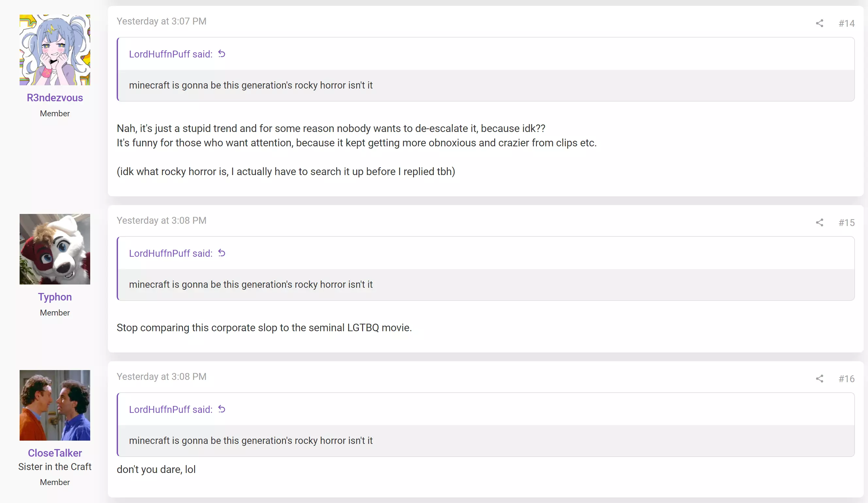Click quoted minecraft text in post #16
The image size is (868, 503).
(251, 441)
